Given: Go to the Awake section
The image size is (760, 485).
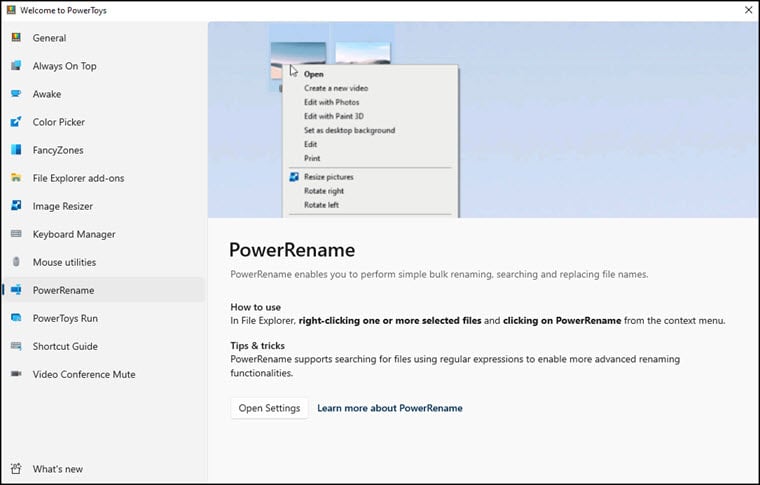Looking at the screenshot, I should (104, 94).
